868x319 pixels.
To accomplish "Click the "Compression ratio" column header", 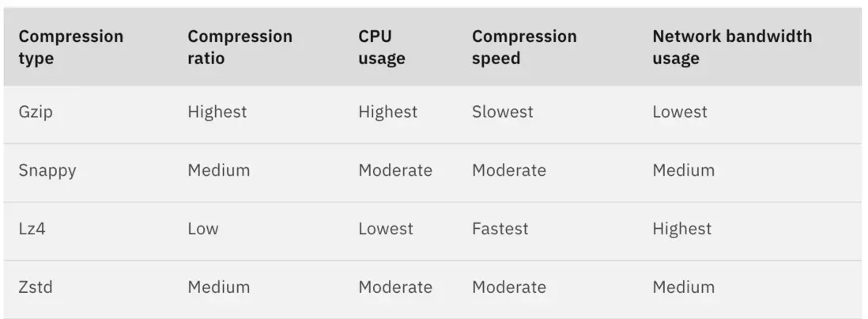I will pyautogui.click(x=240, y=47).
